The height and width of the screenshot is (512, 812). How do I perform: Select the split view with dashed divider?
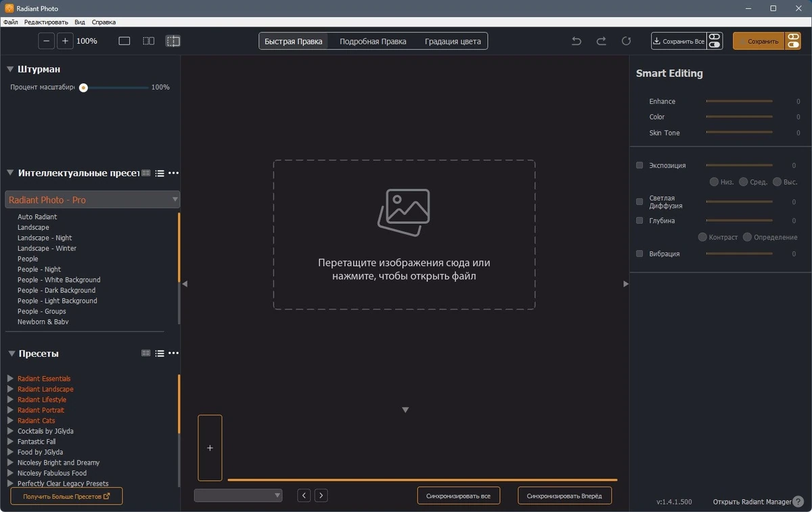[173, 41]
